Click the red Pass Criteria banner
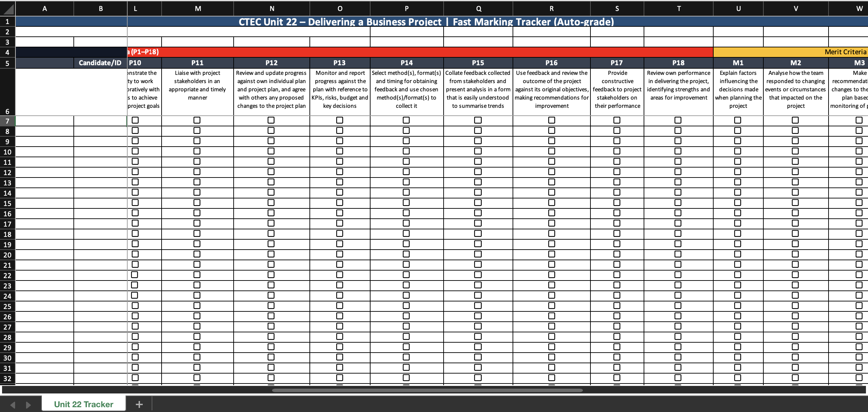This screenshot has height=412, width=868. coord(412,52)
